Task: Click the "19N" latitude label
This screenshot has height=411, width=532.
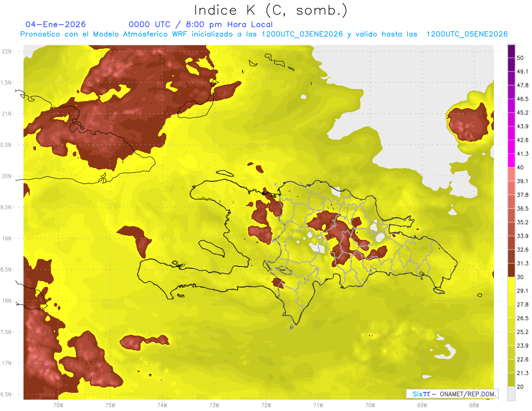Action: [x=7, y=239]
